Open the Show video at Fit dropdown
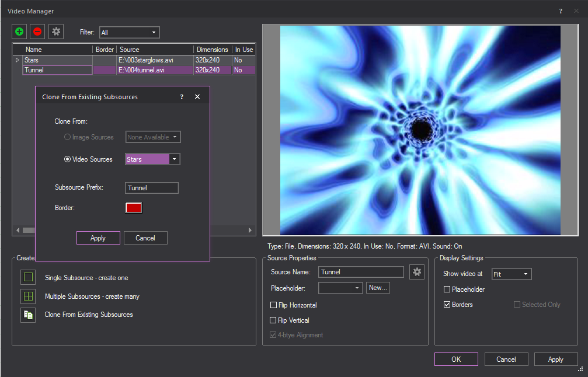Screen dimensions: 588x377 click(511, 274)
